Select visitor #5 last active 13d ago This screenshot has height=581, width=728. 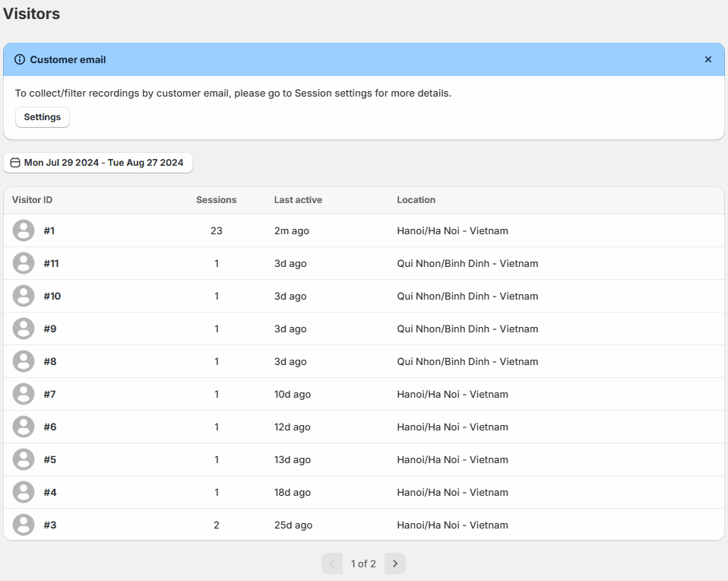[292, 459]
